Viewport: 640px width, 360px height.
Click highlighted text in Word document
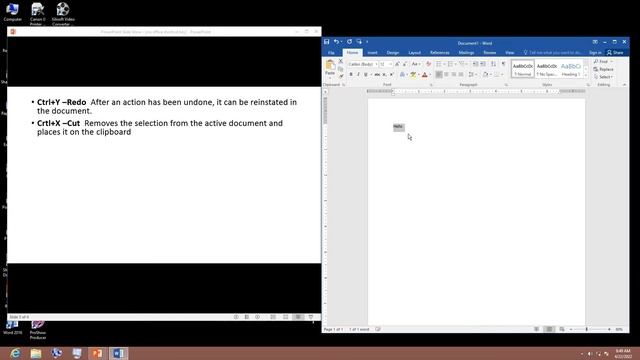(399, 127)
